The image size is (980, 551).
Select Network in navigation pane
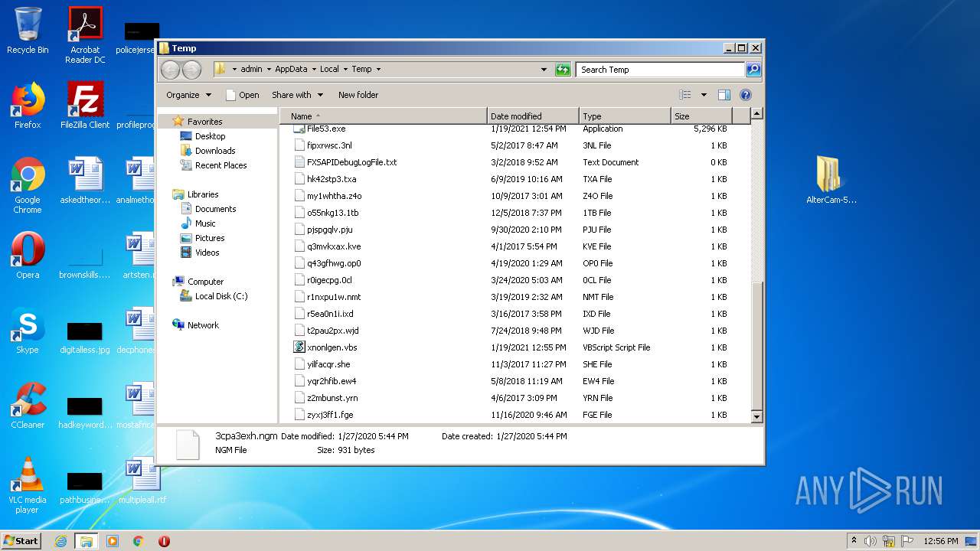pos(203,325)
